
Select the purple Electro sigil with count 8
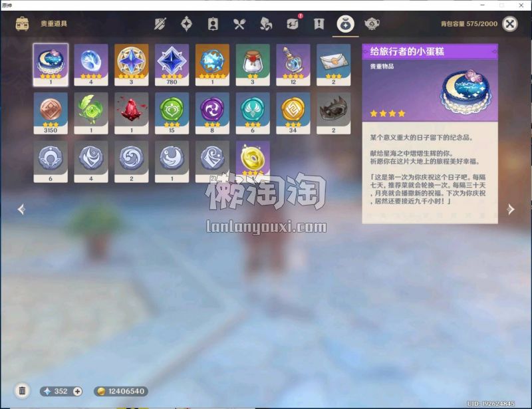coord(212,112)
